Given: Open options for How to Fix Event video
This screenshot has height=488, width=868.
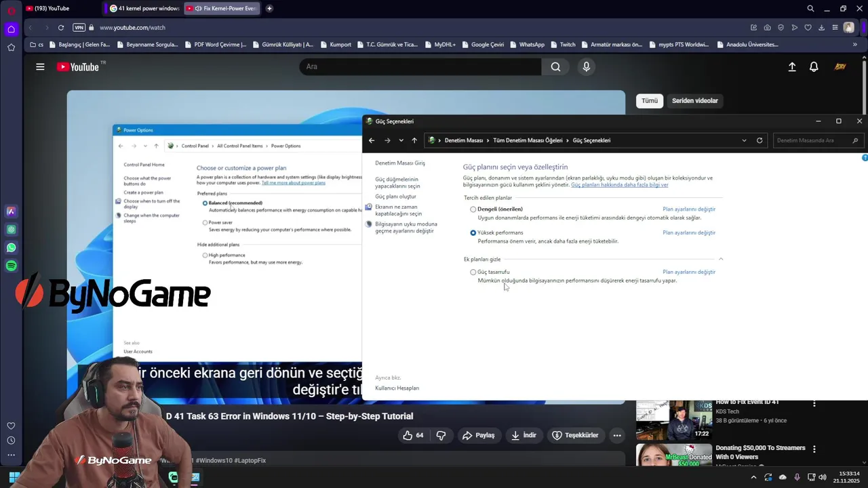Looking at the screenshot, I should 814,403.
